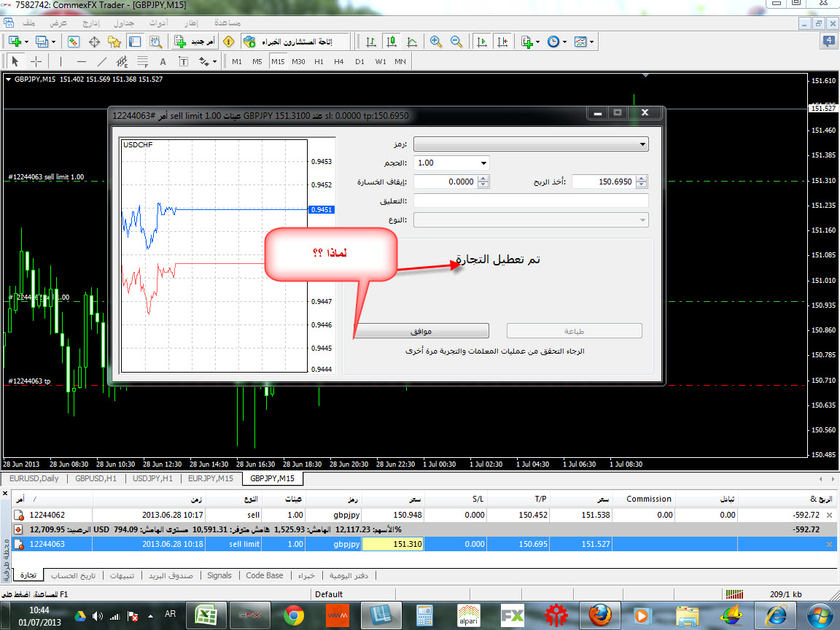The image size is (840, 630).
Task: Select the M15 timeframe button
Action: pos(278,61)
